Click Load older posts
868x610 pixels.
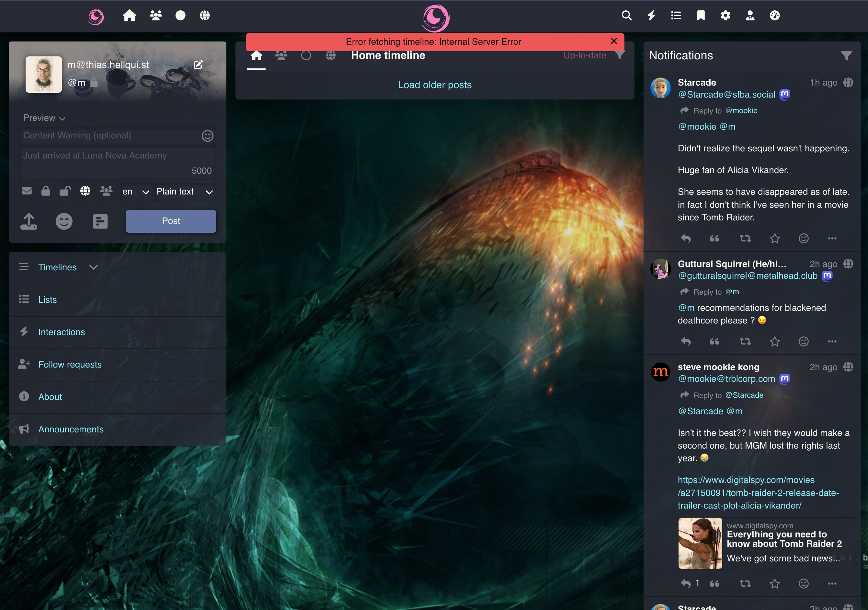tap(435, 85)
